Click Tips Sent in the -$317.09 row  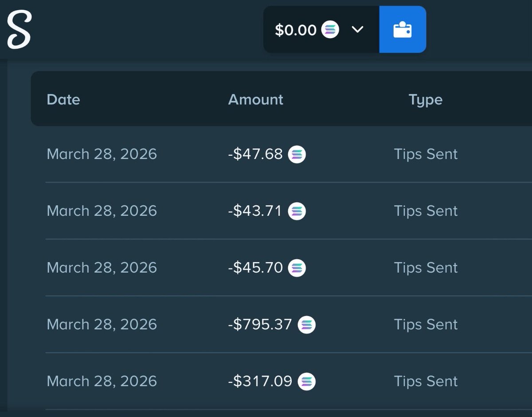426,382
